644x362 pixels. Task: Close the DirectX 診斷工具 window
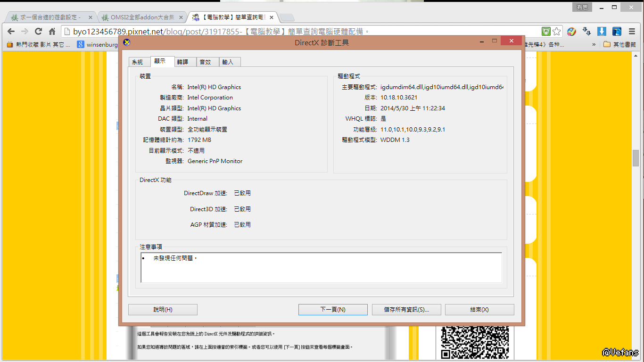point(511,41)
